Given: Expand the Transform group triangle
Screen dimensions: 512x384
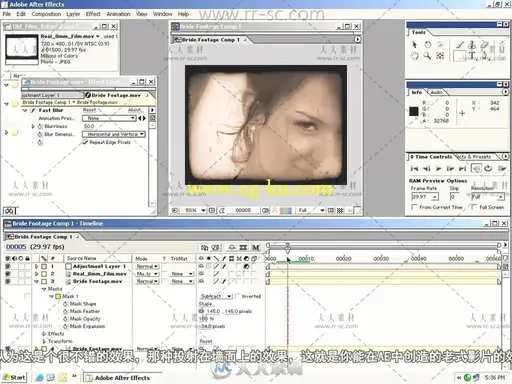Looking at the screenshot, I should click(44, 341).
